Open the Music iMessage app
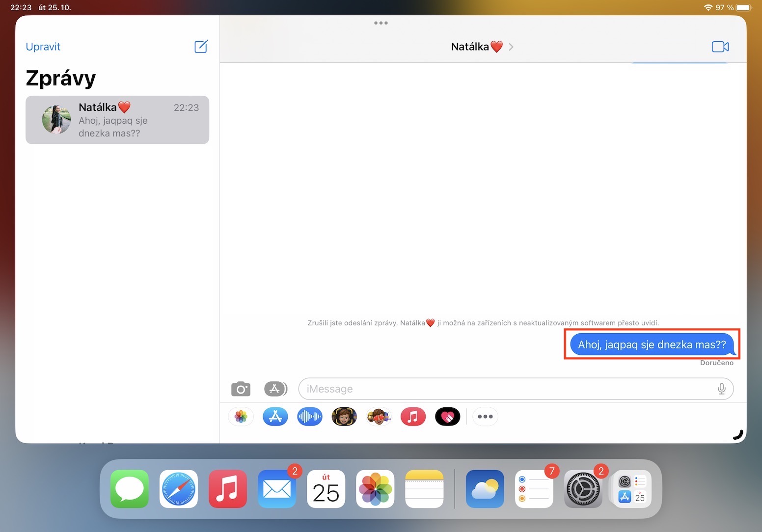 pyautogui.click(x=413, y=417)
